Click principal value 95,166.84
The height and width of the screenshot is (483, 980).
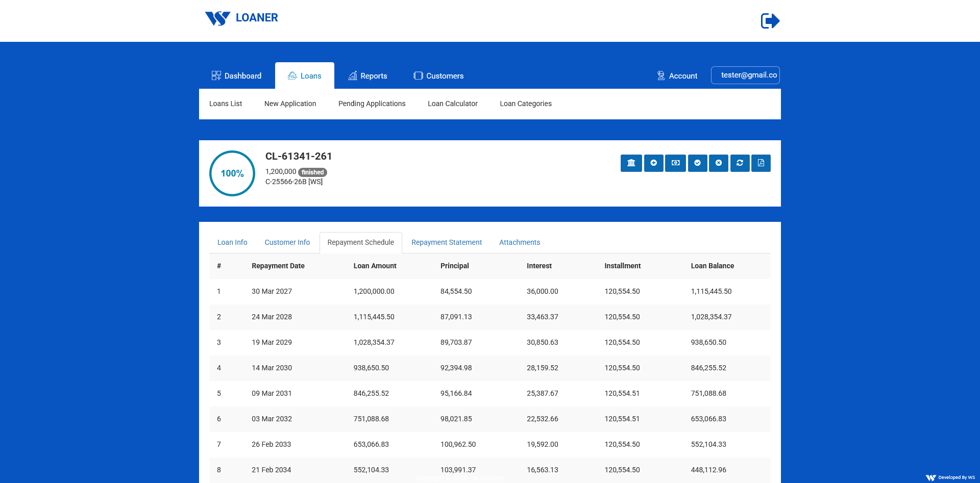pyautogui.click(x=456, y=393)
